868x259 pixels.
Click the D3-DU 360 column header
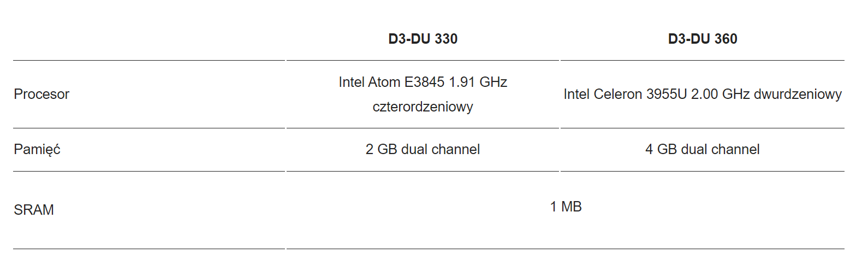pyautogui.click(x=703, y=39)
